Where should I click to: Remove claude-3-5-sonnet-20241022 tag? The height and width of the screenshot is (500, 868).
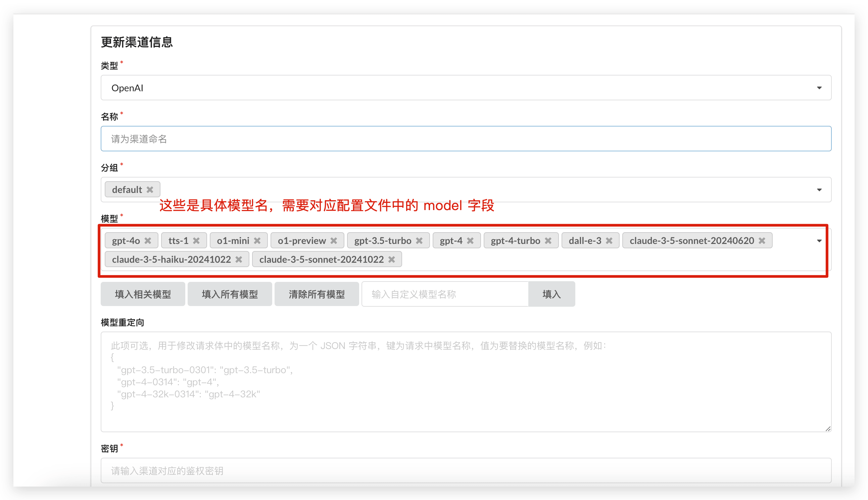pyautogui.click(x=392, y=260)
